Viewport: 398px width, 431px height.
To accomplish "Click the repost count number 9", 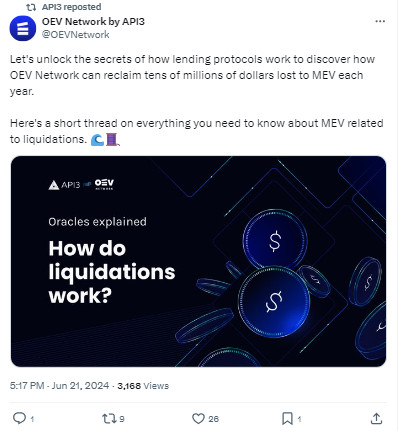I will (x=122, y=419).
